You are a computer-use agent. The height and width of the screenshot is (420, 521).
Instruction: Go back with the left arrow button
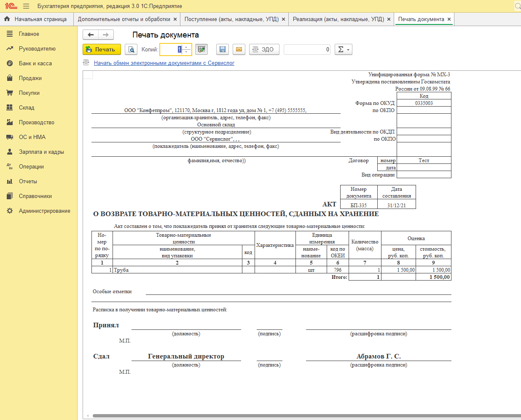coord(91,35)
